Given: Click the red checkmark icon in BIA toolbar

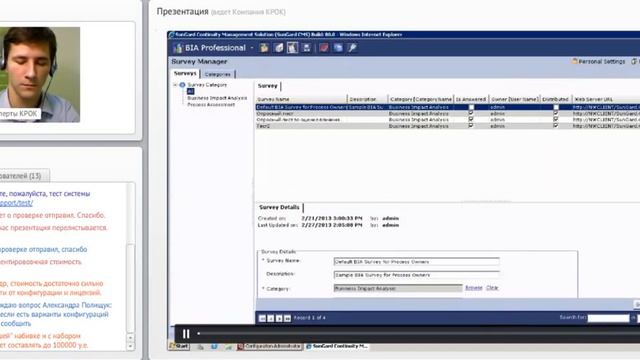Looking at the screenshot, I should pyautogui.click(x=324, y=48).
